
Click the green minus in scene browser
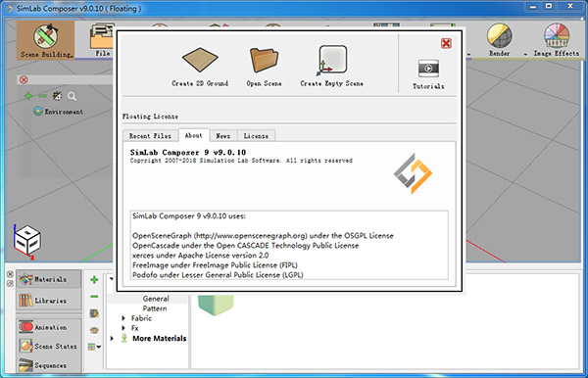(x=43, y=96)
